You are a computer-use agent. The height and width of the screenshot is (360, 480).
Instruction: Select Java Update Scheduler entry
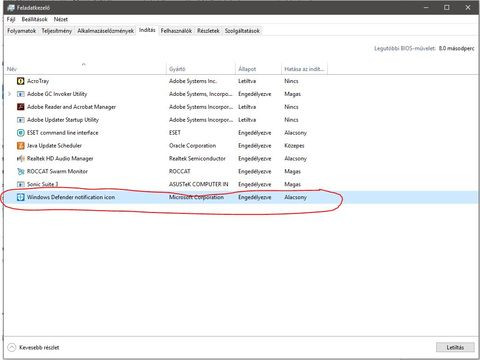[54, 146]
